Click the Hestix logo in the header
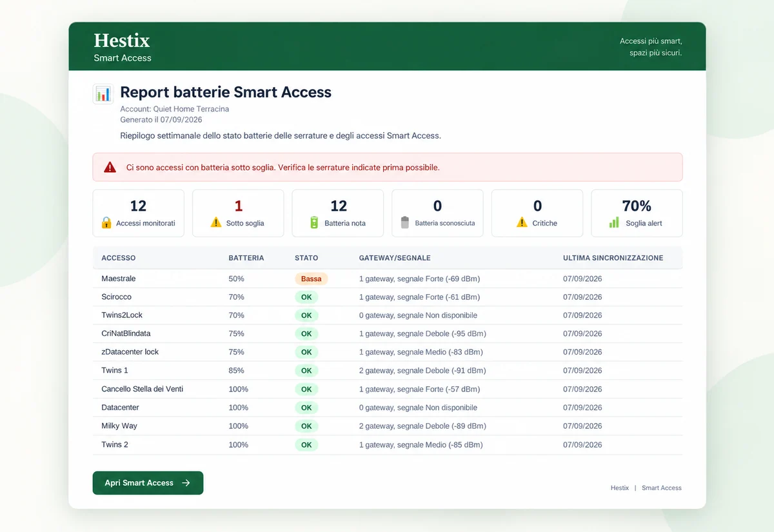This screenshot has width=774, height=532. [122, 41]
